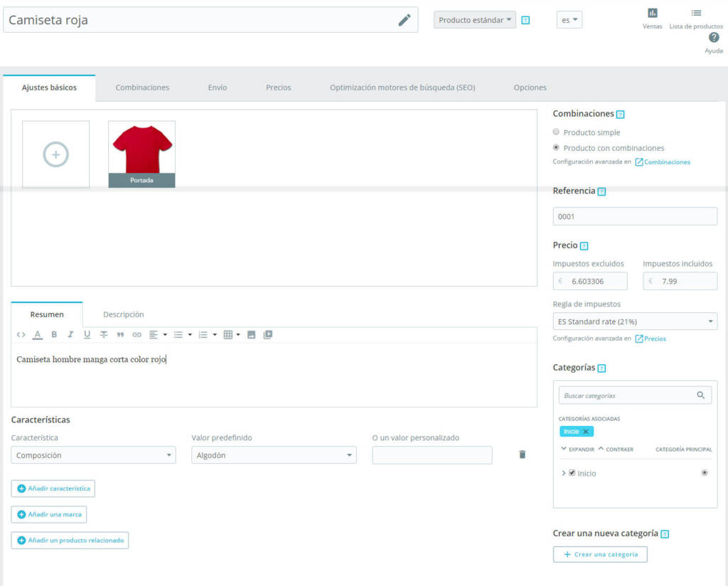Select Producto con combinaciones radio button

click(556, 147)
